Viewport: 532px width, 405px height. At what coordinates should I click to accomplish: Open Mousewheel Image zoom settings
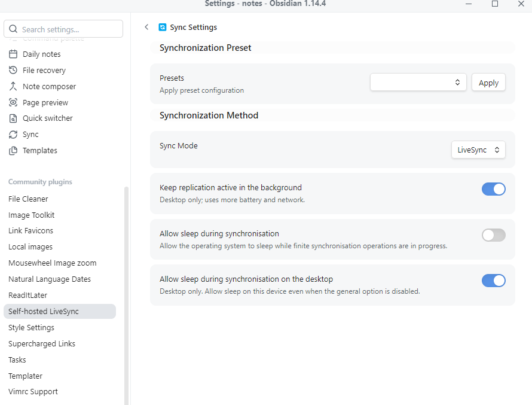[60, 263]
